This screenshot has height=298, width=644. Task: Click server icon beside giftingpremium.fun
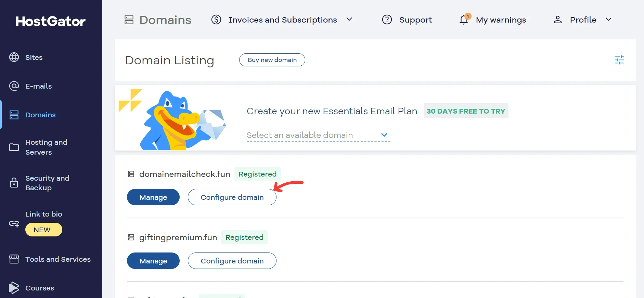pyautogui.click(x=131, y=237)
